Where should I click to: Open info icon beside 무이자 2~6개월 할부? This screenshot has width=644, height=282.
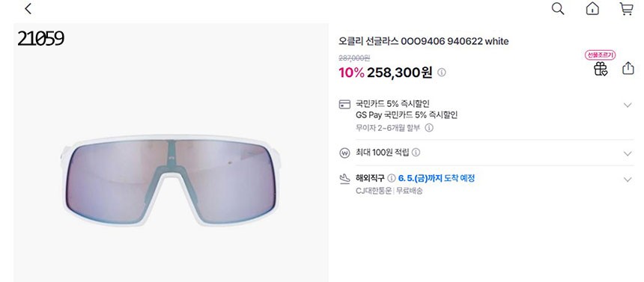pyautogui.click(x=429, y=128)
